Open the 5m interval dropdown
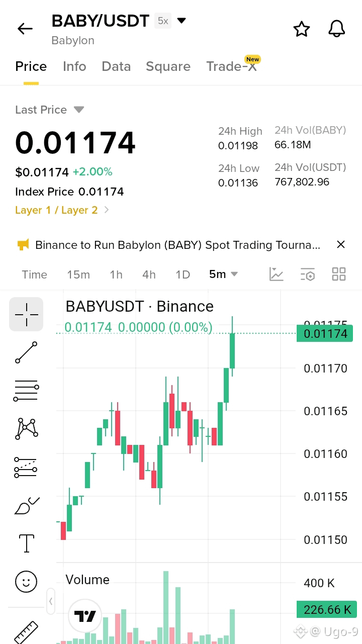362x644 pixels. [x=223, y=274]
